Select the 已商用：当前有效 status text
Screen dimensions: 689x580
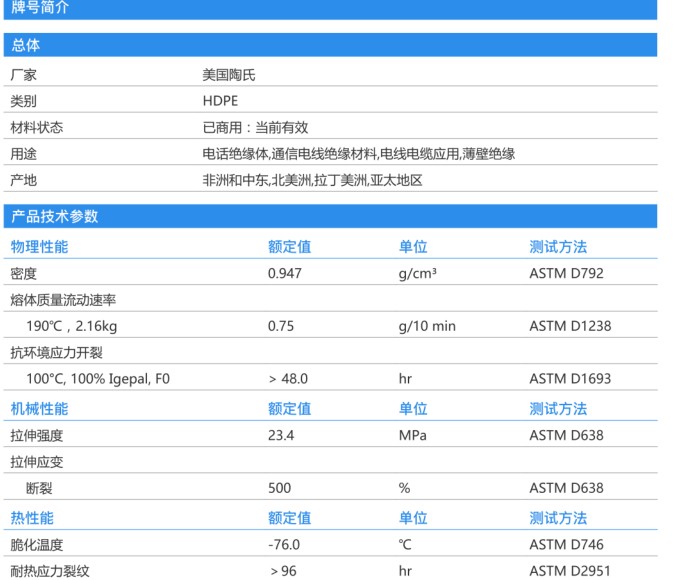coord(255,127)
